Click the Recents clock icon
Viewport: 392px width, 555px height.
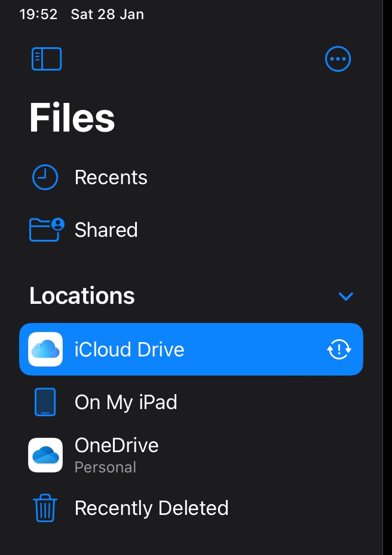click(45, 177)
